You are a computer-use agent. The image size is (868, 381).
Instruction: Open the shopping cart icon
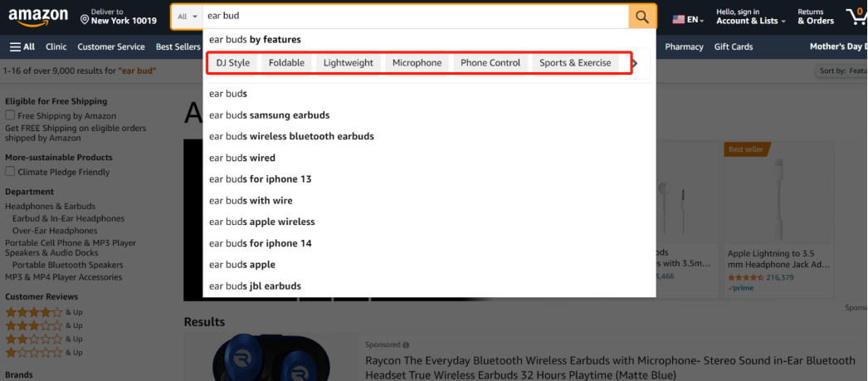click(856, 17)
